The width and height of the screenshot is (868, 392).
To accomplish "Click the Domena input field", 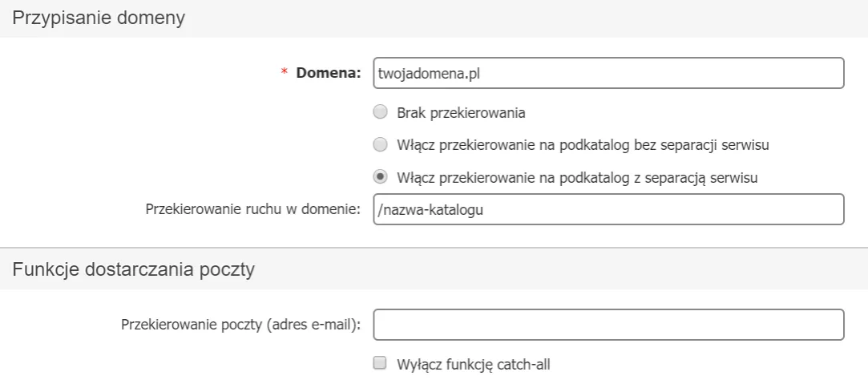I will (x=608, y=73).
